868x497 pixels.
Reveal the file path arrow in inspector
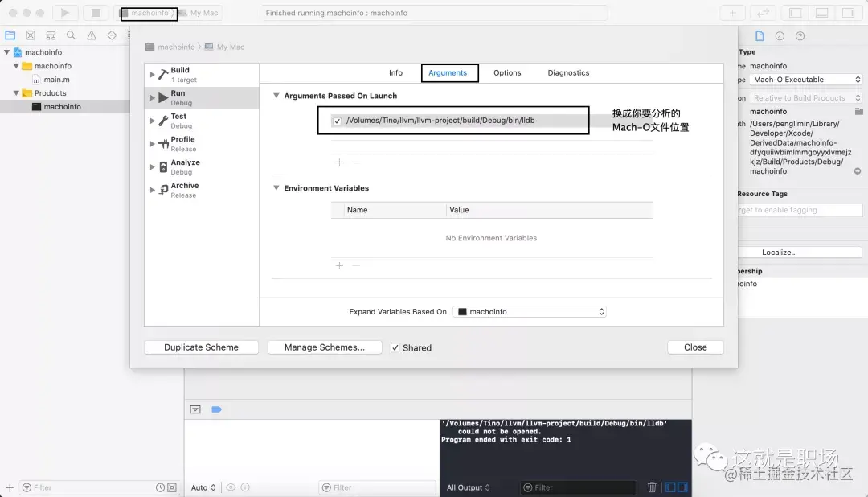coord(858,171)
